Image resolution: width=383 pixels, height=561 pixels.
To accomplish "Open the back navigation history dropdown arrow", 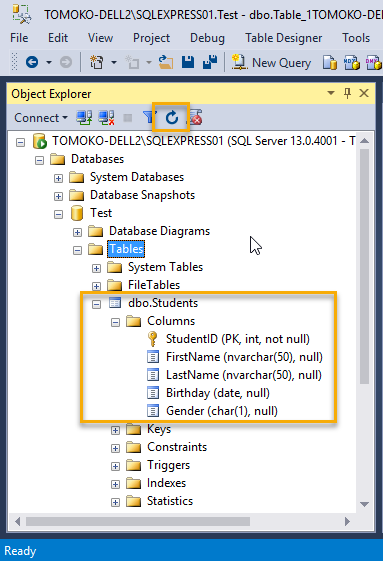I will (49, 63).
